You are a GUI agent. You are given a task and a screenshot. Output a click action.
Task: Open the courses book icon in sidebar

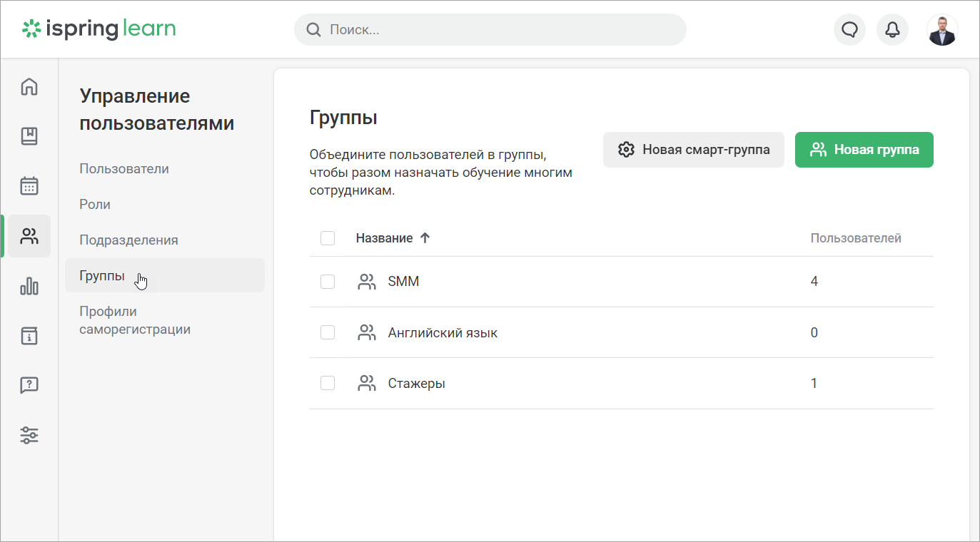pos(29,136)
